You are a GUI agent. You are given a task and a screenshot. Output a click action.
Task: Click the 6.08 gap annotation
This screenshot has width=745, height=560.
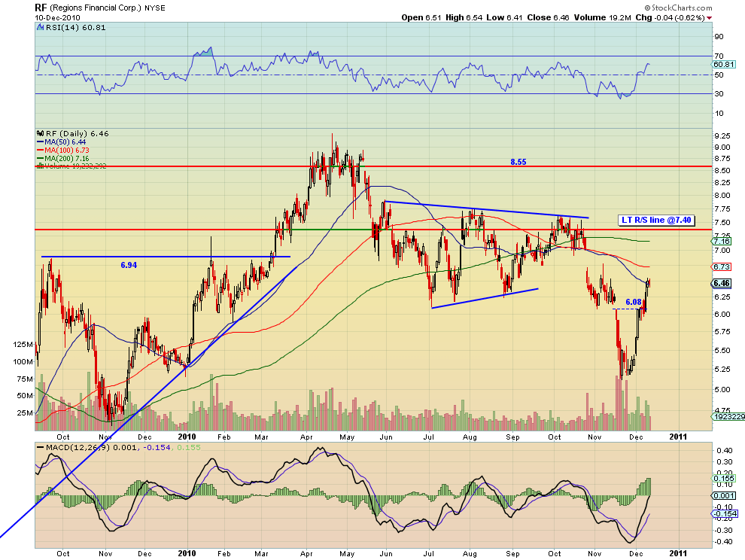pyautogui.click(x=634, y=302)
